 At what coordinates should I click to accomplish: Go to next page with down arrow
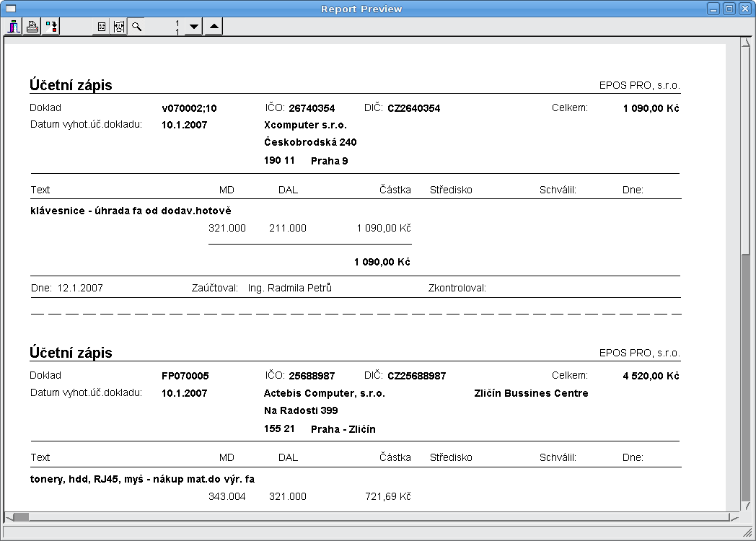(x=193, y=27)
